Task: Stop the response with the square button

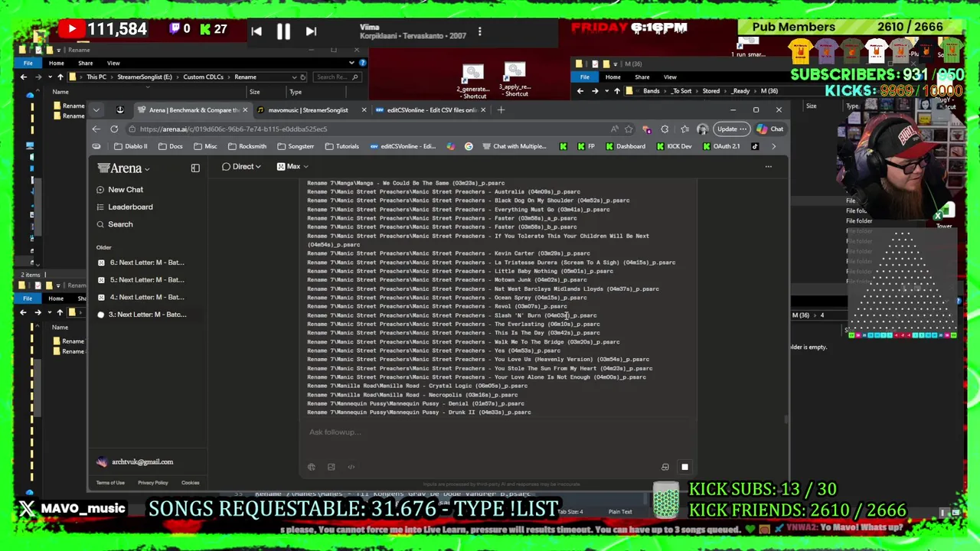Action: pos(684,467)
